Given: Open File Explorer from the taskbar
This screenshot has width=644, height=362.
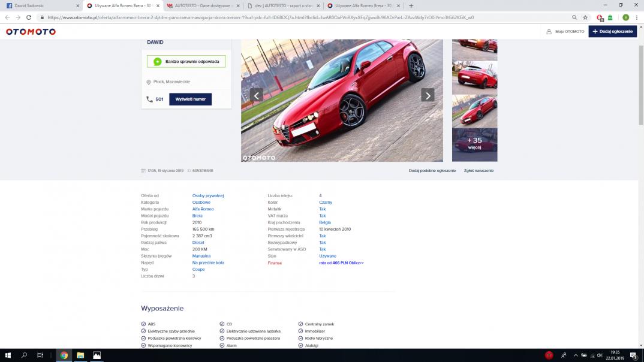Looking at the screenshot, I should [80, 355].
